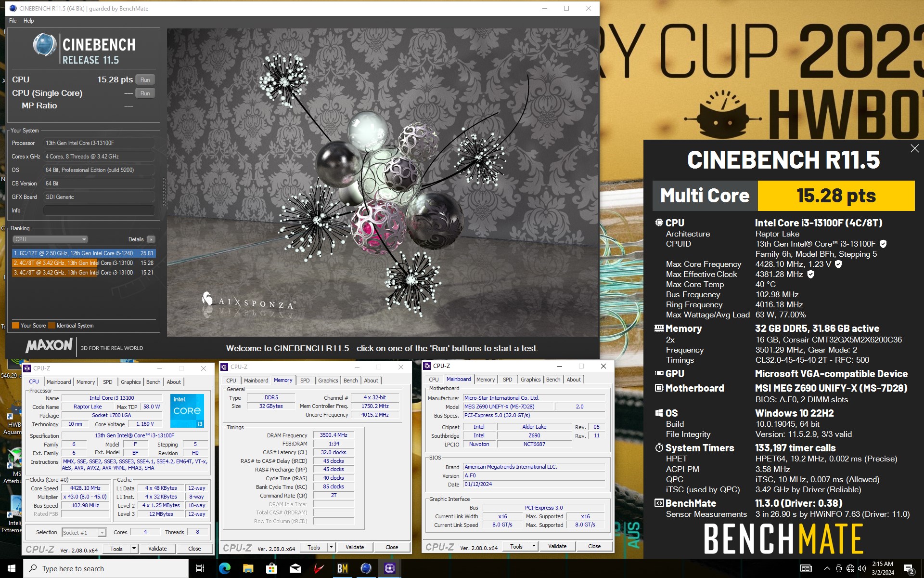Click the clock showing 2:15 AM
Image resolution: width=924 pixels, height=578 pixels.
click(x=883, y=568)
